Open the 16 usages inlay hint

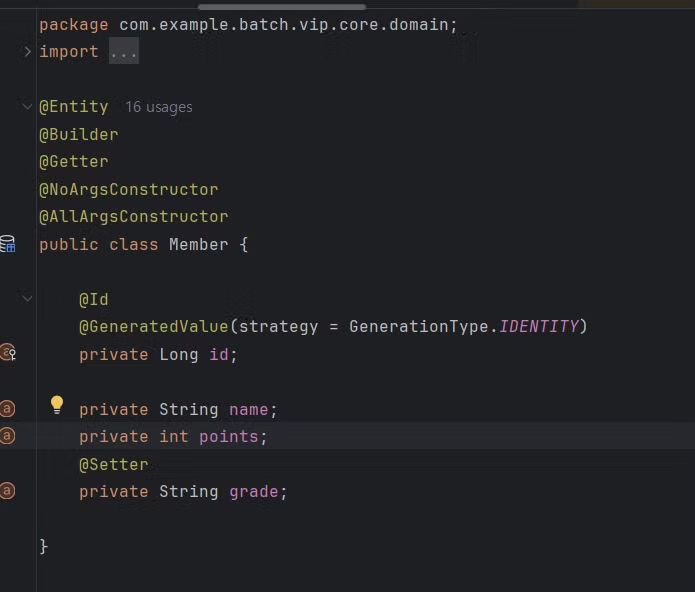coord(159,107)
